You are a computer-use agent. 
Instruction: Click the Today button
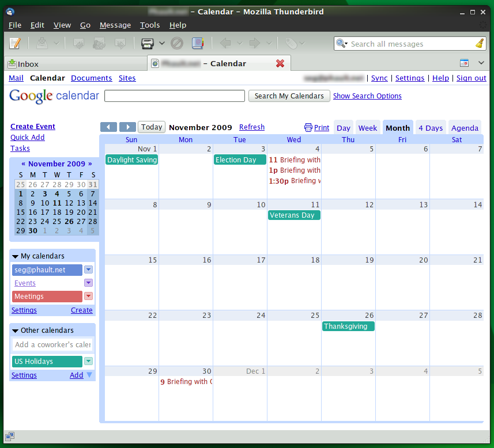152,127
